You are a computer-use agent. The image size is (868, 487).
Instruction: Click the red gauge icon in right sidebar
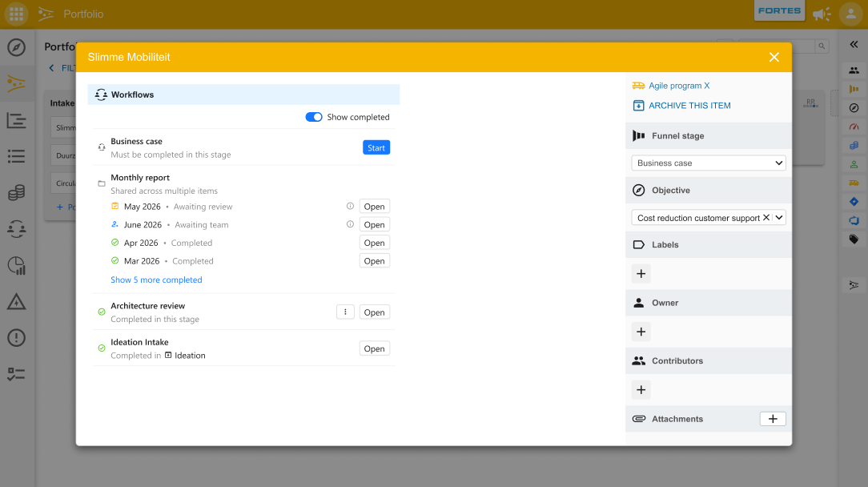coord(854,127)
